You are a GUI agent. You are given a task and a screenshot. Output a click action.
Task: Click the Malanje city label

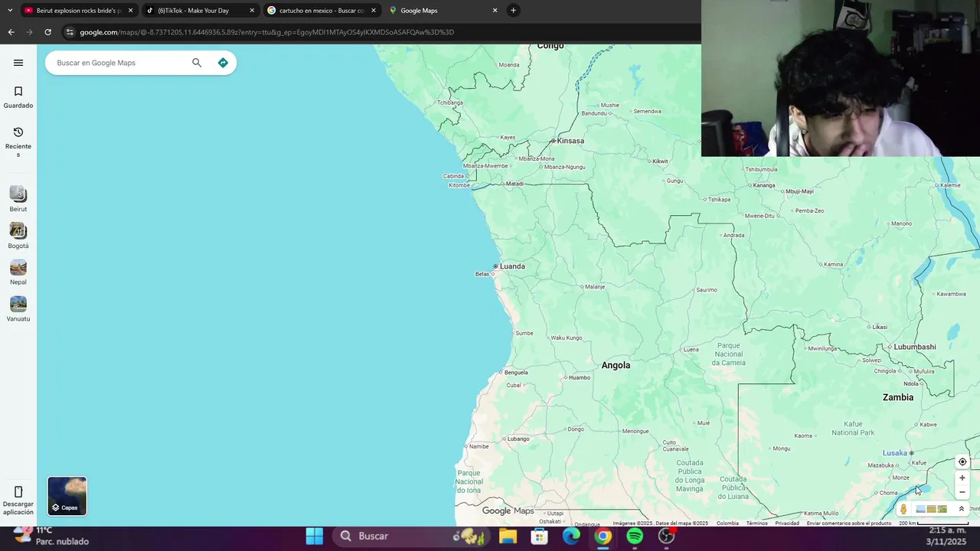click(x=594, y=287)
